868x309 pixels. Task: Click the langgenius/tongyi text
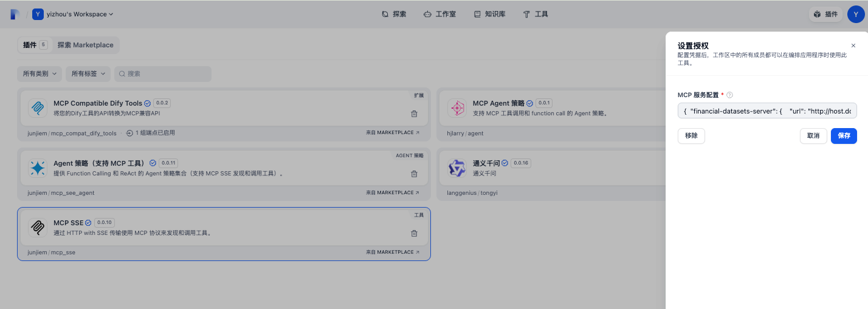click(472, 193)
